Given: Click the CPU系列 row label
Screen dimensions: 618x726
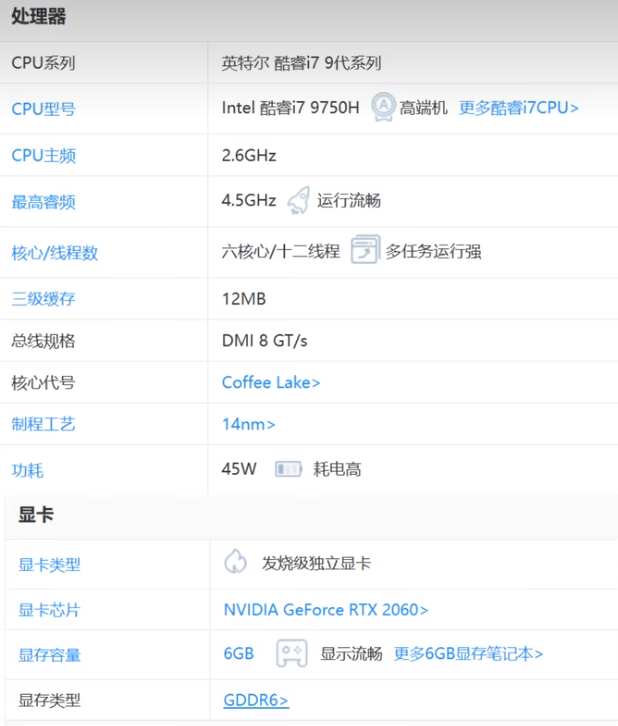Looking at the screenshot, I should coord(44,63).
